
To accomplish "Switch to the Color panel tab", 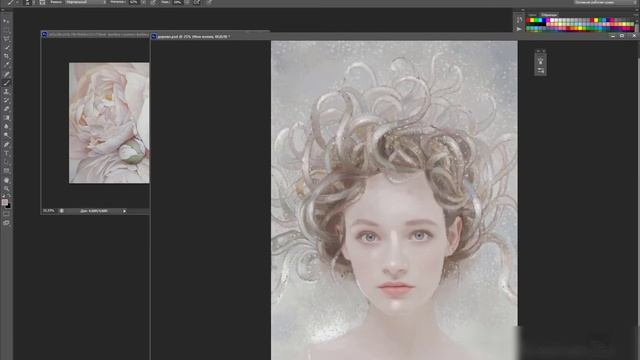I will click(x=532, y=15).
